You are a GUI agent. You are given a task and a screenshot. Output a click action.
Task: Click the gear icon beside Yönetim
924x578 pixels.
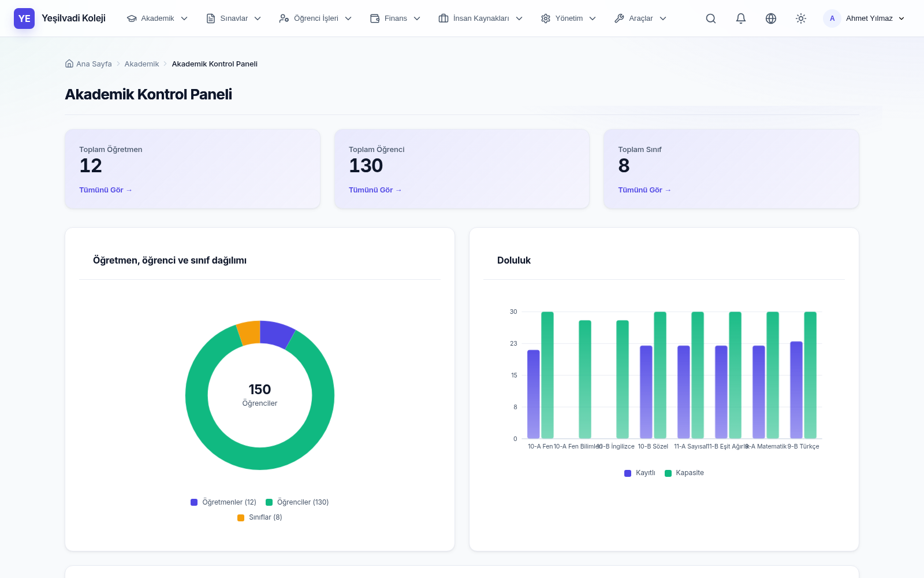pyautogui.click(x=546, y=18)
